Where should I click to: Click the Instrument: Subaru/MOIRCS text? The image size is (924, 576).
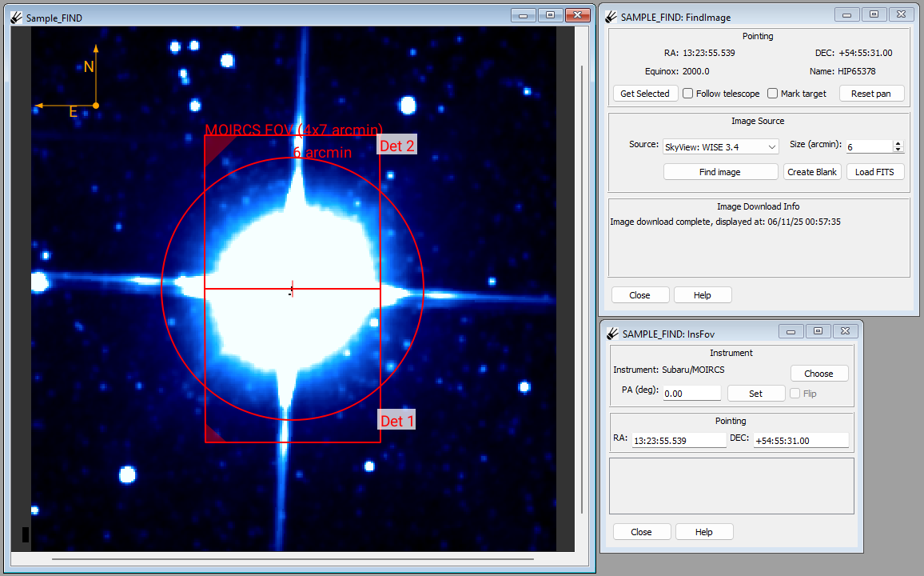[669, 370]
